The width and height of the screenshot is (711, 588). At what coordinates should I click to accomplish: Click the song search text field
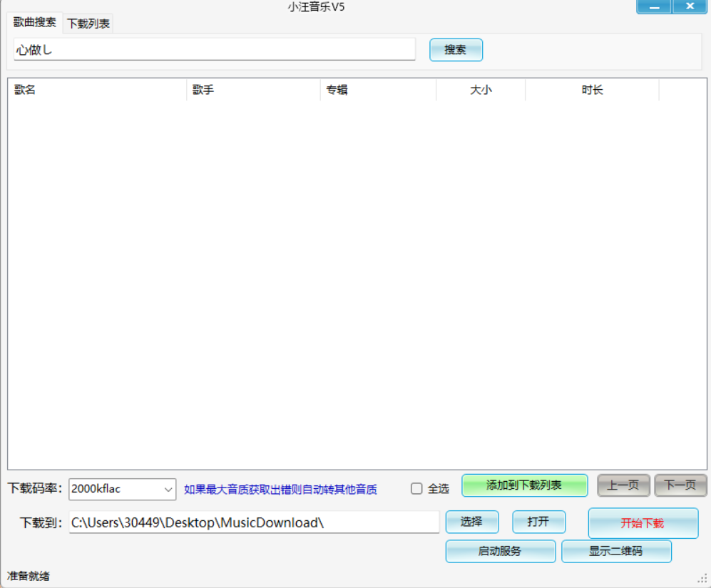point(214,50)
